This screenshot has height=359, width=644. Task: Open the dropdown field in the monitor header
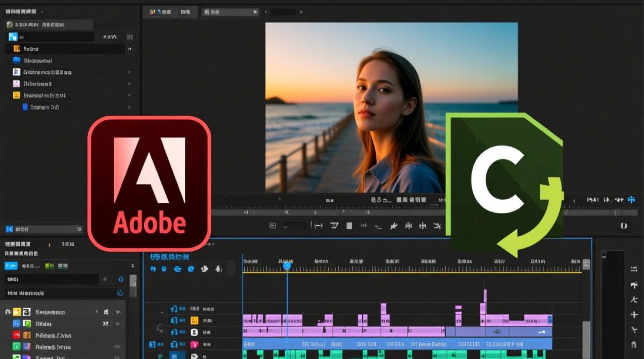tap(230, 12)
